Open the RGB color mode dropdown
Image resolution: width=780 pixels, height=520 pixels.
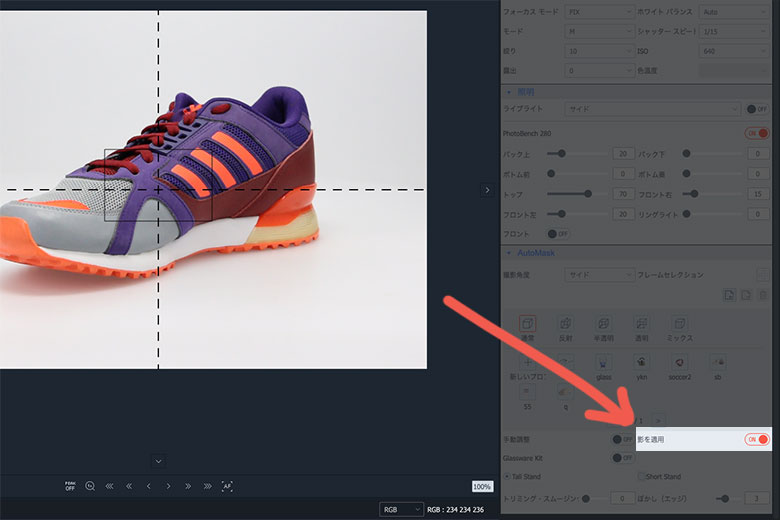pos(401,509)
